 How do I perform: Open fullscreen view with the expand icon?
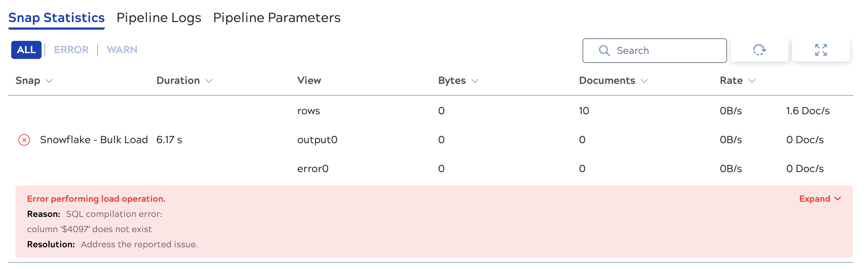tap(821, 50)
